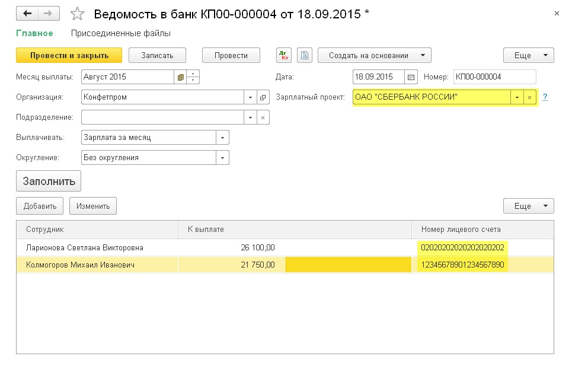Select the Главное tab

tap(34, 33)
